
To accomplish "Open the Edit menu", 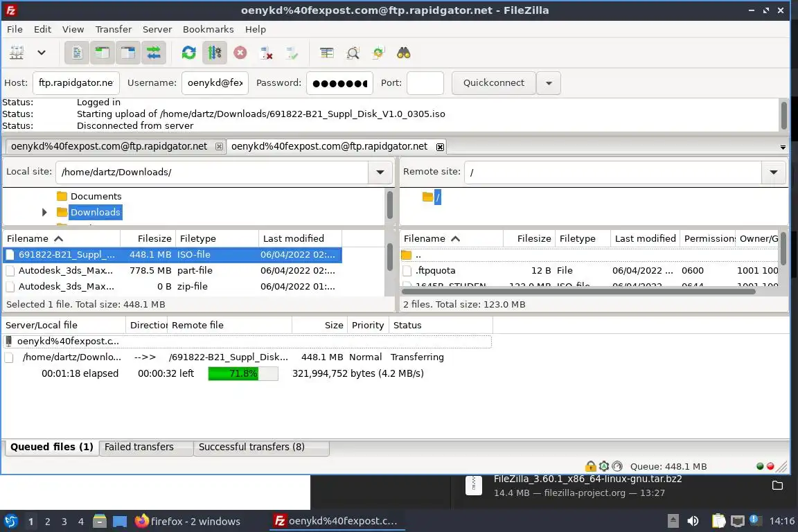I will [x=42, y=30].
